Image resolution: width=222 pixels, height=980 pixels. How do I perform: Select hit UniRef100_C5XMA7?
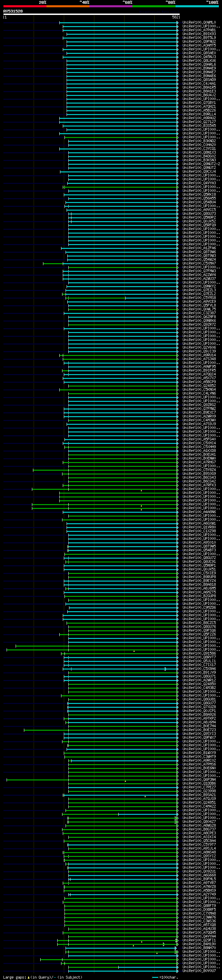[199, 263]
